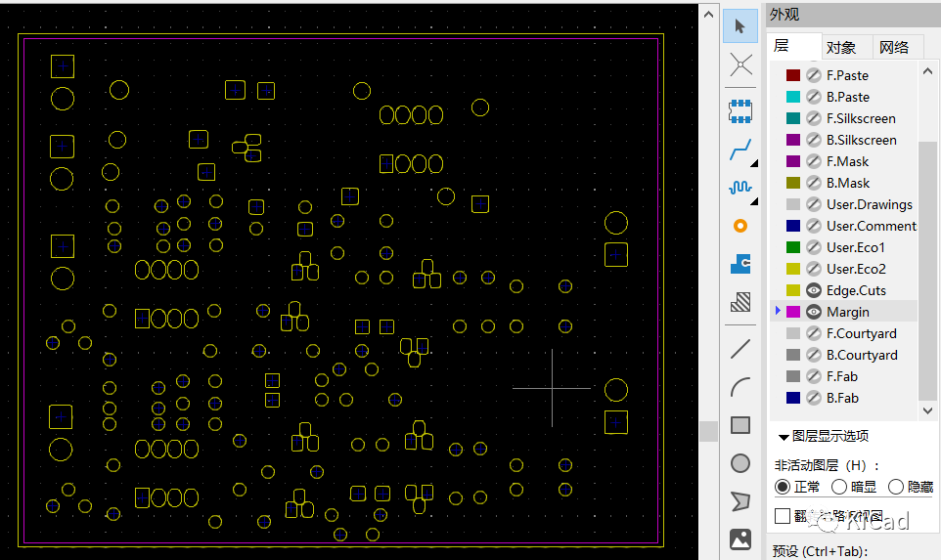Image resolution: width=941 pixels, height=560 pixels.
Task: Toggle User.Drawings layer visibility
Action: pos(814,204)
